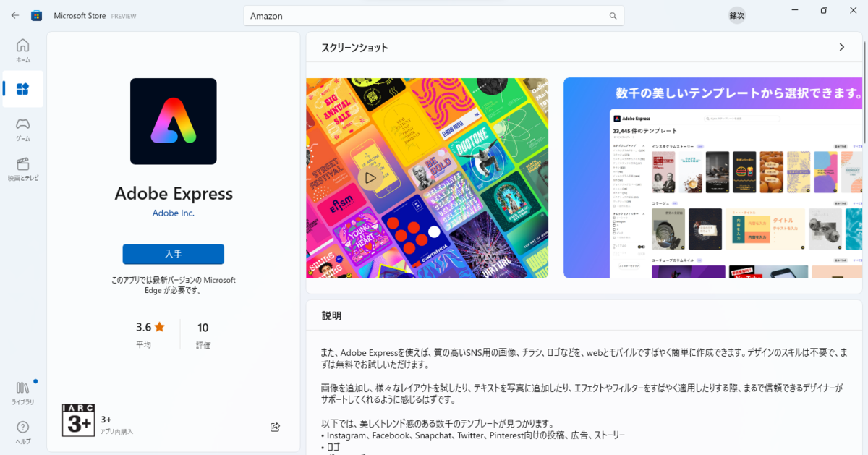
Task: Click the 説明 description heading
Action: tap(332, 316)
